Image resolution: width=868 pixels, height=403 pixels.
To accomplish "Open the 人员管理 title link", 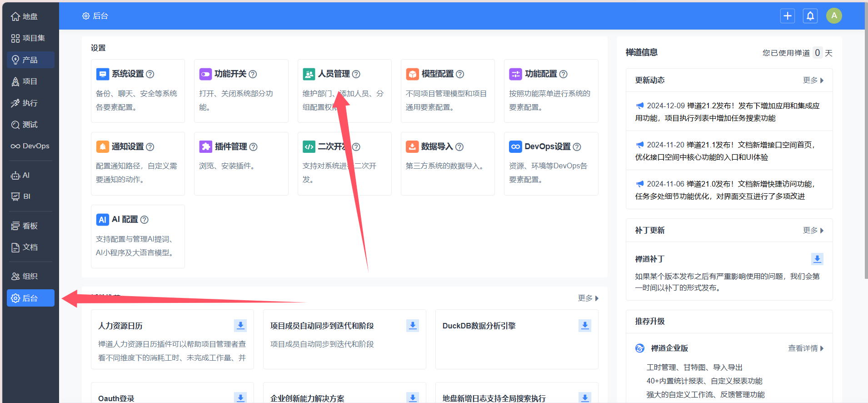I will click(334, 74).
